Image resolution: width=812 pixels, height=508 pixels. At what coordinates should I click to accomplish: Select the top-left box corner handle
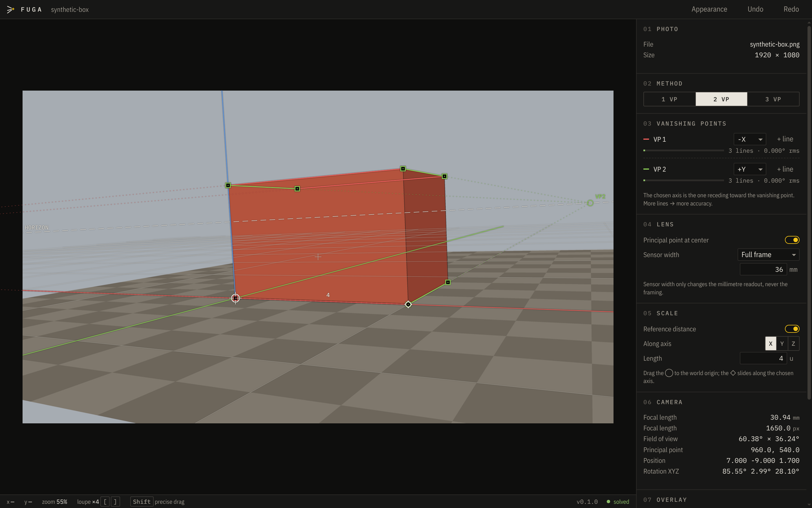coord(228,185)
